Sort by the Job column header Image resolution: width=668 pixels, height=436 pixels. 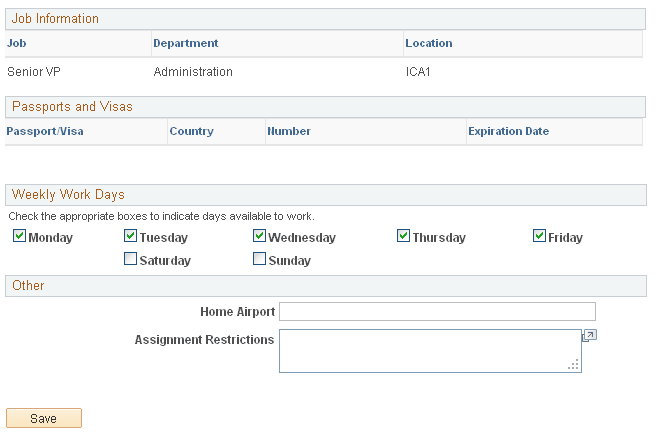pos(16,43)
